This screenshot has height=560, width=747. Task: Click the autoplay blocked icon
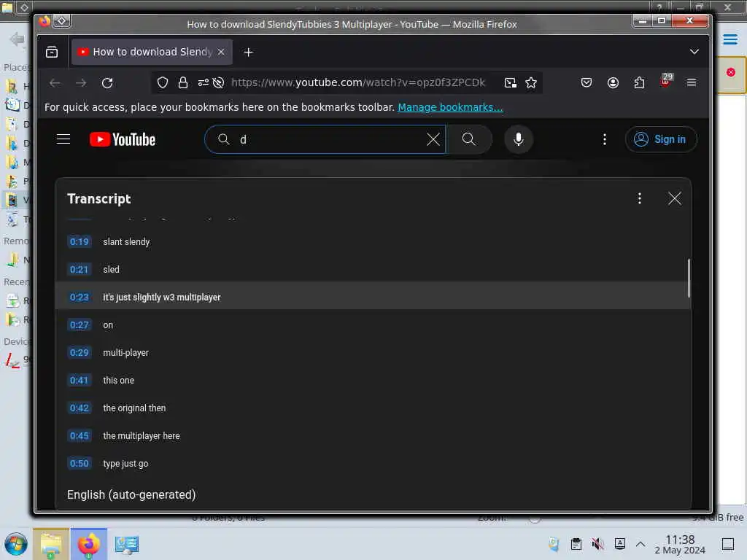tap(219, 83)
